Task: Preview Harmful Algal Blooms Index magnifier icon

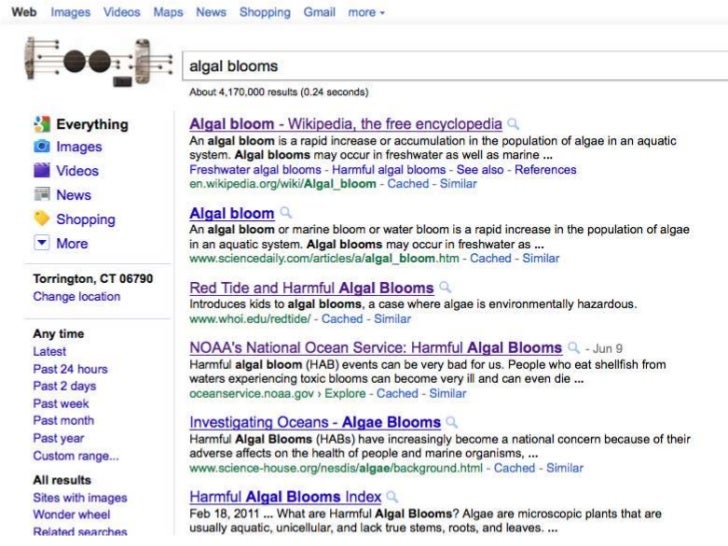Action: click(392, 497)
